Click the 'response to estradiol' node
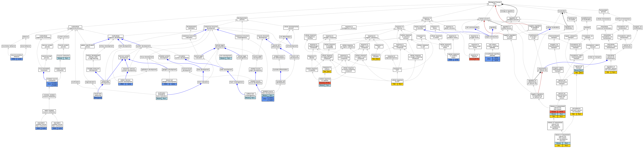644x148 pixels. 376,57
